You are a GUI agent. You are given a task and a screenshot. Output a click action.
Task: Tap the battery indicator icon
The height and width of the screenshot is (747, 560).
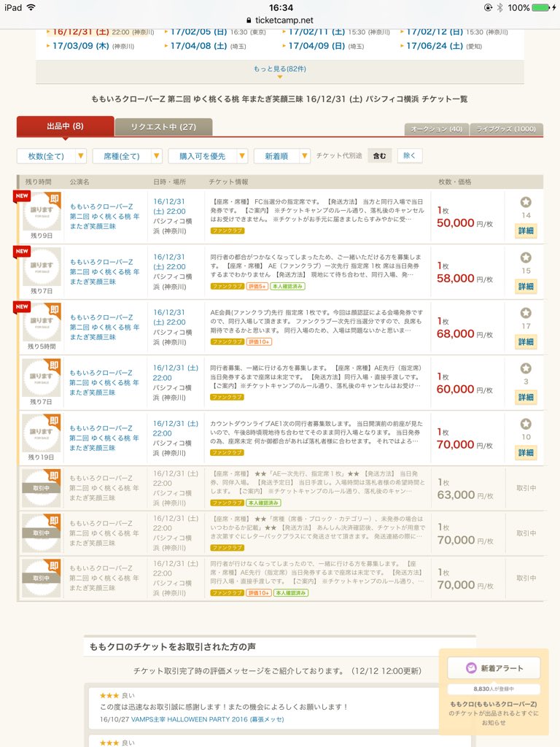point(541,7)
